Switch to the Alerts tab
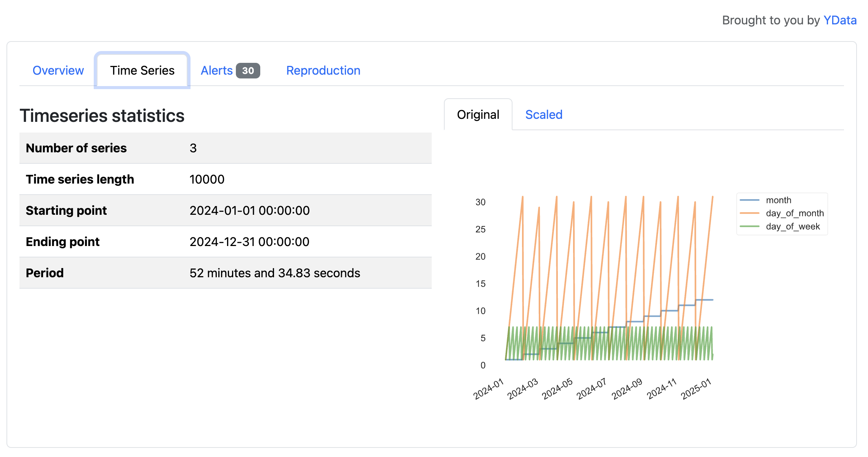The image size is (868, 457). pyautogui.click(x=216, y=70)
